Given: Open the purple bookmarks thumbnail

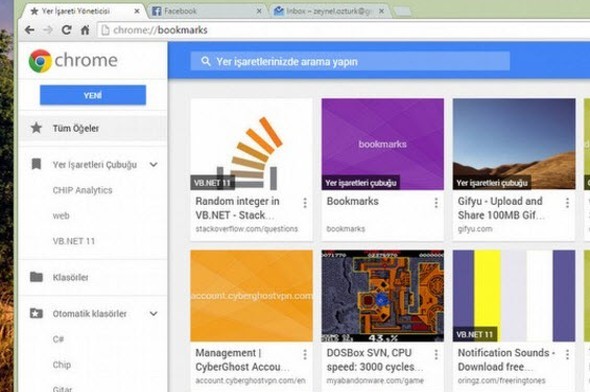Looking at the screenshot, I should [382, 144].
